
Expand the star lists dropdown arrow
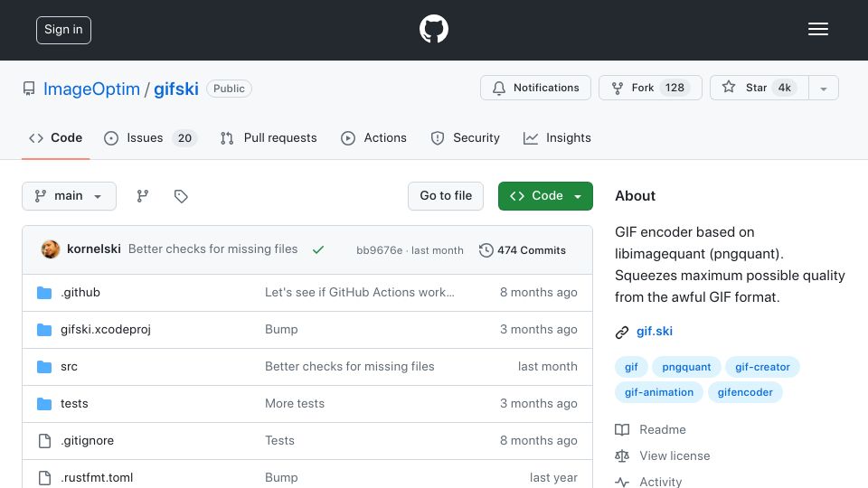pyautogui.click(x=824, y=88)
